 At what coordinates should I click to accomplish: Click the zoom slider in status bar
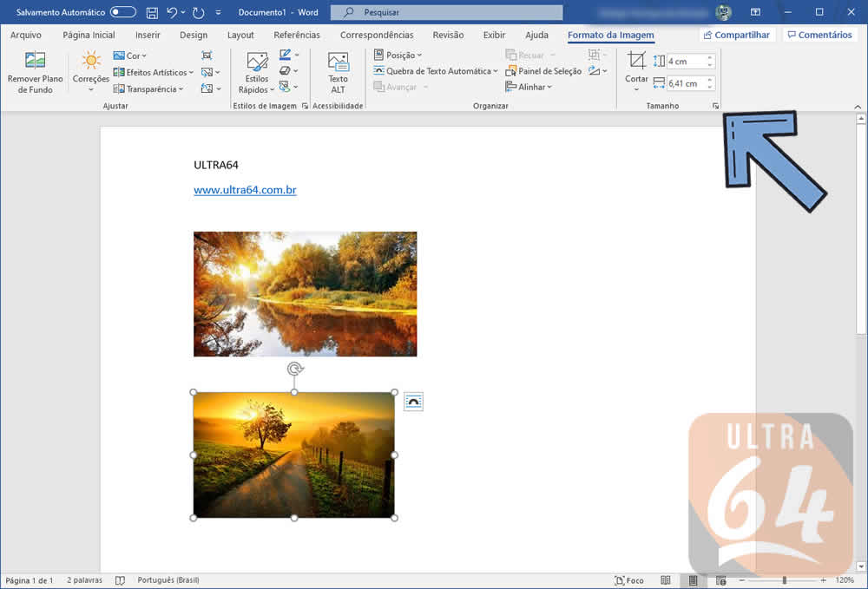[x=784, y=580]
